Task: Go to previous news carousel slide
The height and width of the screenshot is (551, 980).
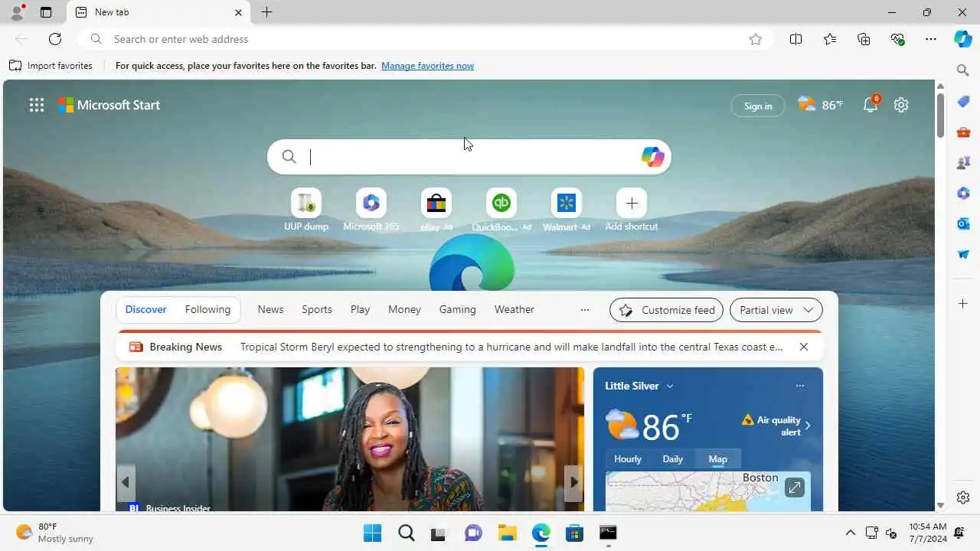Action: pyautogui.click(x=126, y=482)
